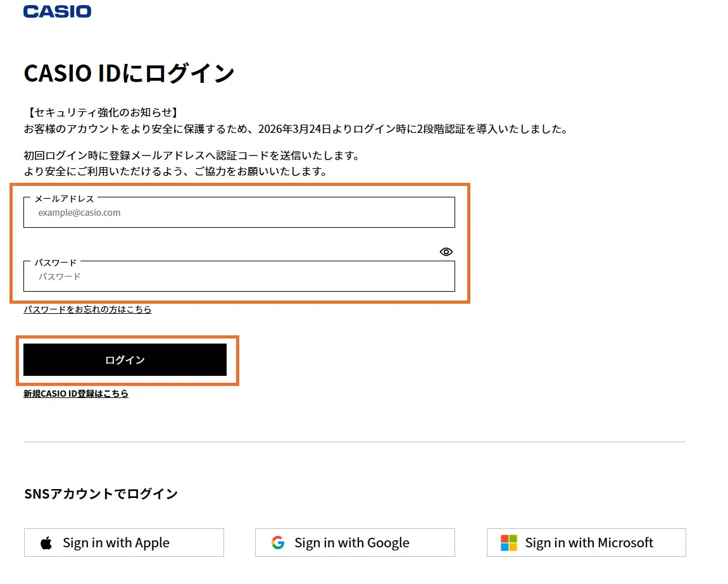
Task: Open パスワードをお忘れの方はこちら link
Action: click(87, 309)
